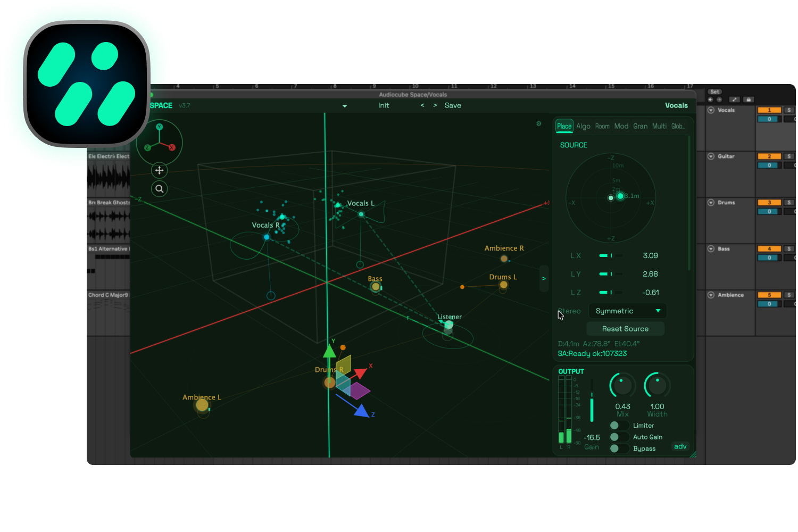Open the Stereo mode Symmetric dropdown
This screenshot has width=798, height=532.
point(627,311)
